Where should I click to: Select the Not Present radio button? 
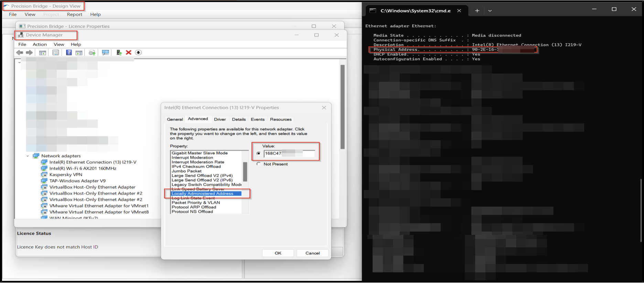258,164
